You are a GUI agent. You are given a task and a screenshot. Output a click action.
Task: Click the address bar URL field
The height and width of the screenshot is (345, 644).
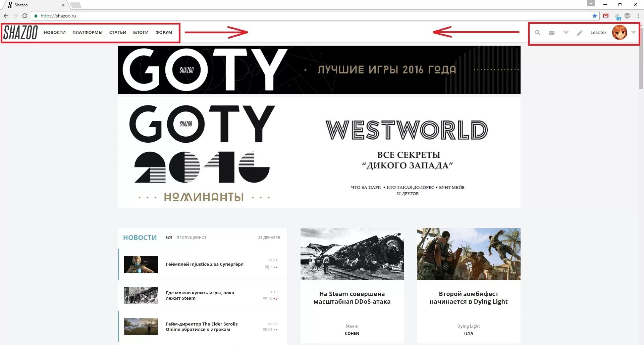(x=315, y=16)
